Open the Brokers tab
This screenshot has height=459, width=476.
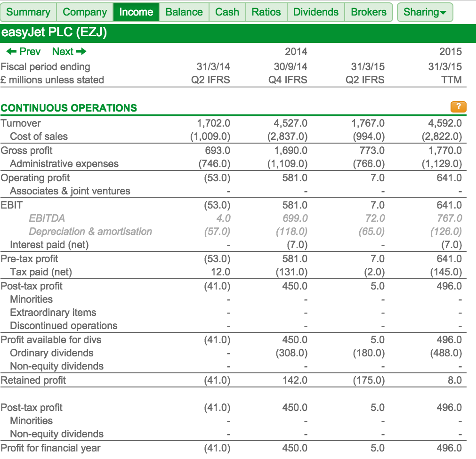369,12
